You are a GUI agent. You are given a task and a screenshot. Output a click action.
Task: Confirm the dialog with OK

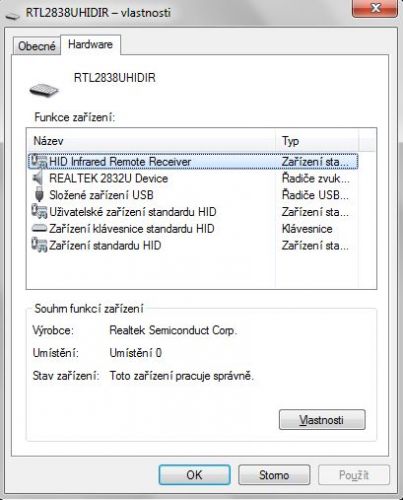(194, 475)
